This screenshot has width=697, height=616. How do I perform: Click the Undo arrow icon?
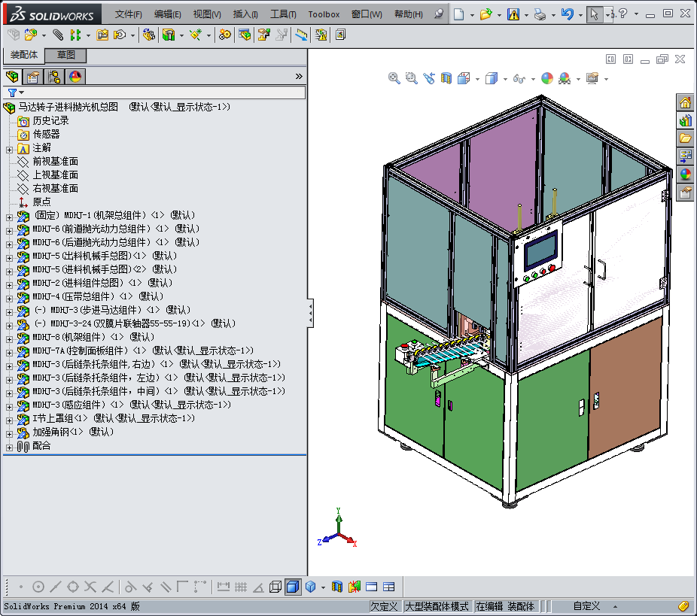click(x=568, y=14)
